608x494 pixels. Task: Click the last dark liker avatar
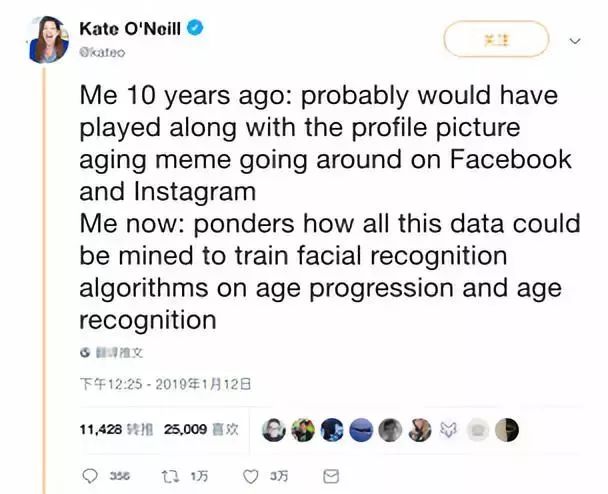[508, 429]
